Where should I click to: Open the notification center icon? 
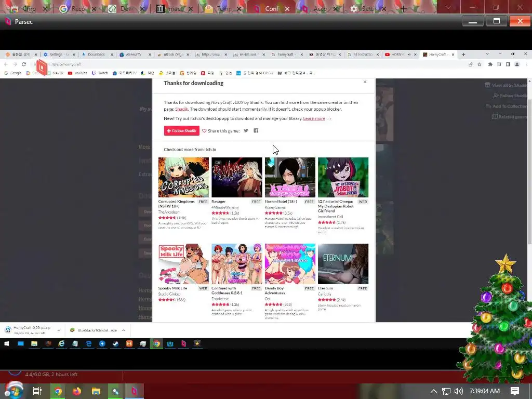[x=515, y=391]
